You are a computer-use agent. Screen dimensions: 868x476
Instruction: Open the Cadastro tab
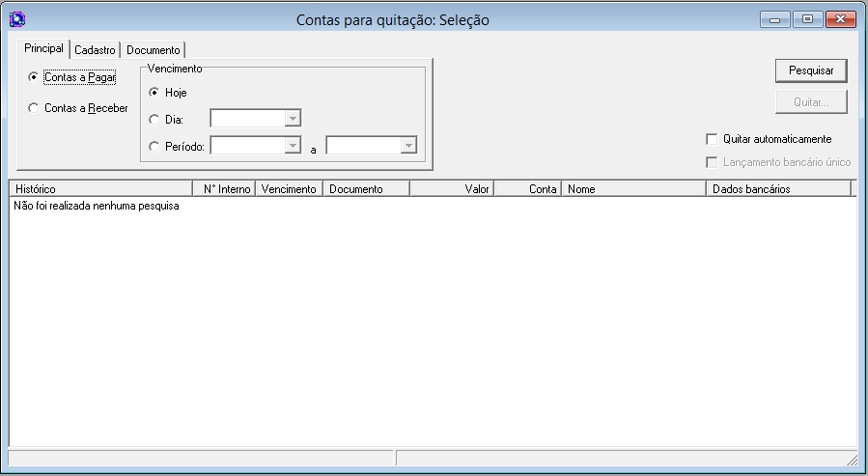click(x=96, y=50)
